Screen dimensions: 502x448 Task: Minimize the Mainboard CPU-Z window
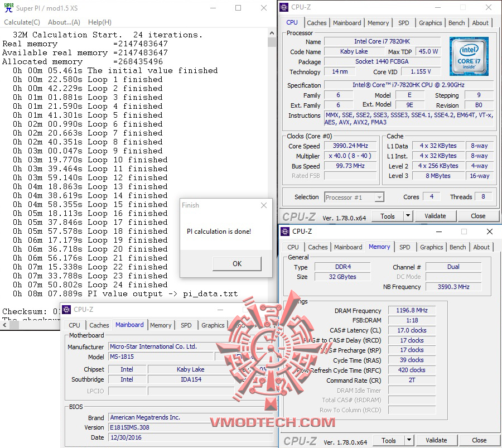(220, 310)
